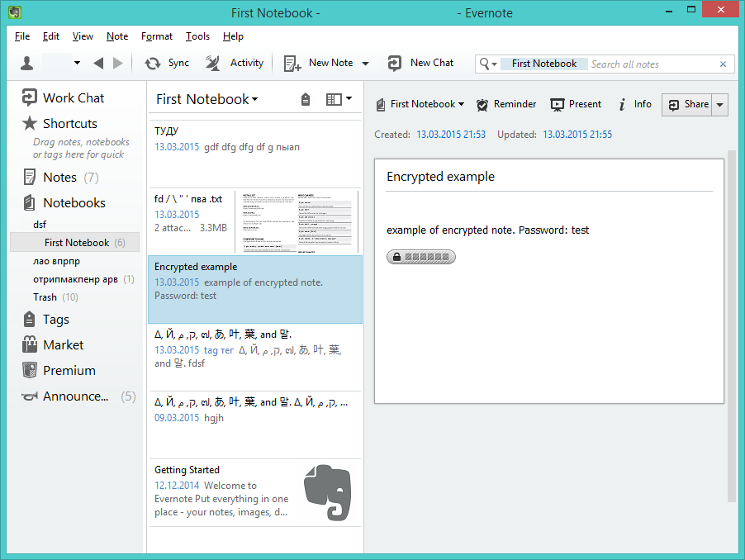Open the account switcher dropdown arrow
Image resolution: width=745 pixels, height=560 pixels.
coord(77,63)
